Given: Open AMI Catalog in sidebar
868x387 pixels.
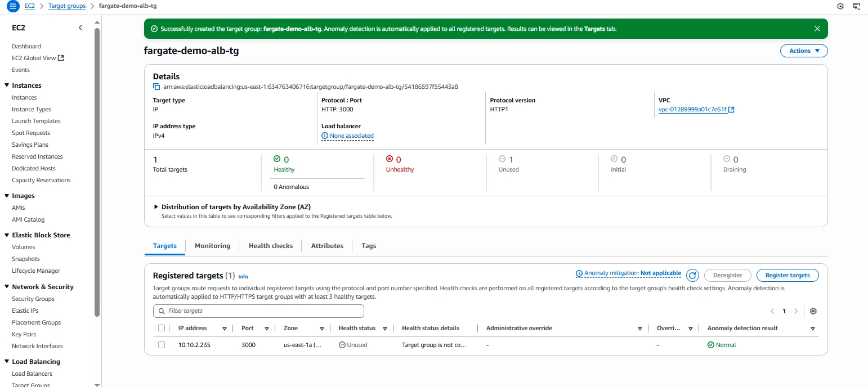Looking at the screenshot, I should (x=28, y=219).
